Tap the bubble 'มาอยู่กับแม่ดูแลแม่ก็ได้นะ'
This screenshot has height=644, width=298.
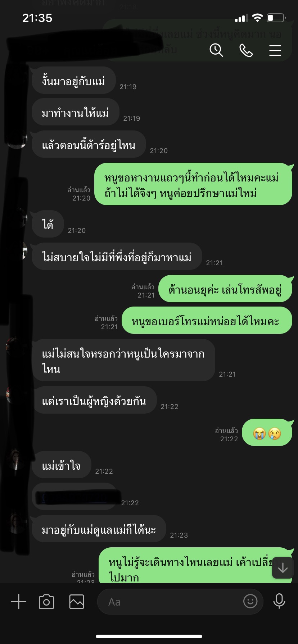(99, 529)
